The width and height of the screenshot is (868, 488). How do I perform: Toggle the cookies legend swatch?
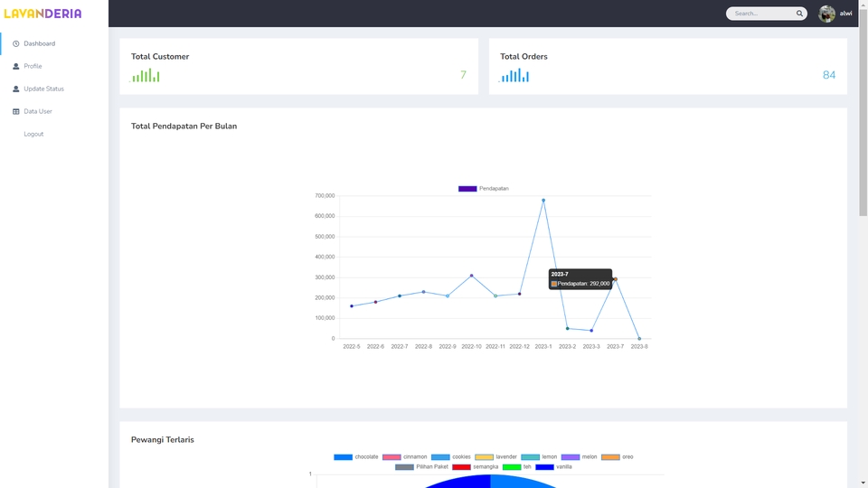pos(440,457)
